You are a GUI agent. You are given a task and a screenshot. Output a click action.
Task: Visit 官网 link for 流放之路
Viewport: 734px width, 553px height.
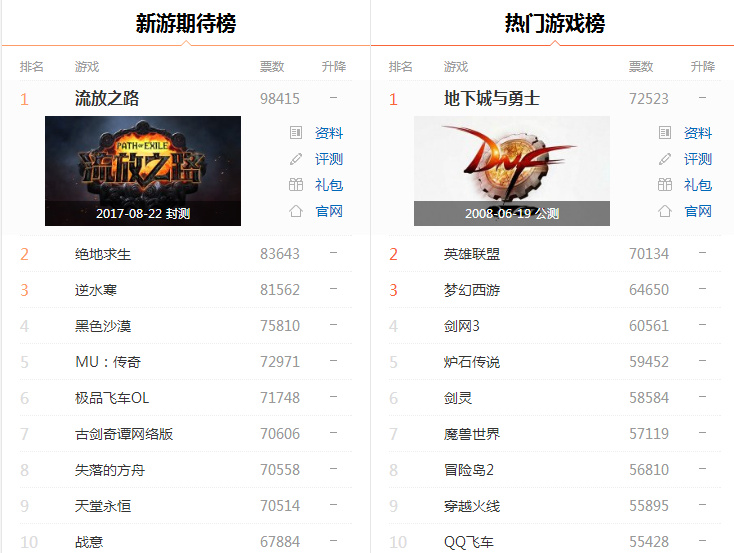(x=329, y=211)
